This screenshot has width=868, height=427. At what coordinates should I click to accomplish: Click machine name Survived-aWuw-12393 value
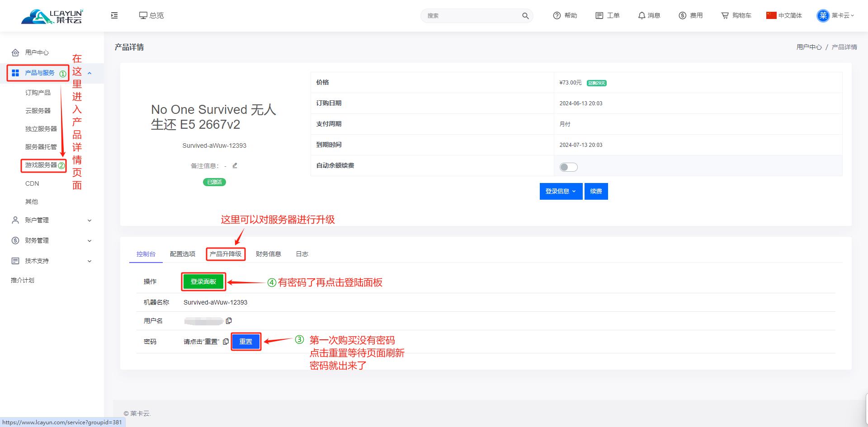(215, 302)
